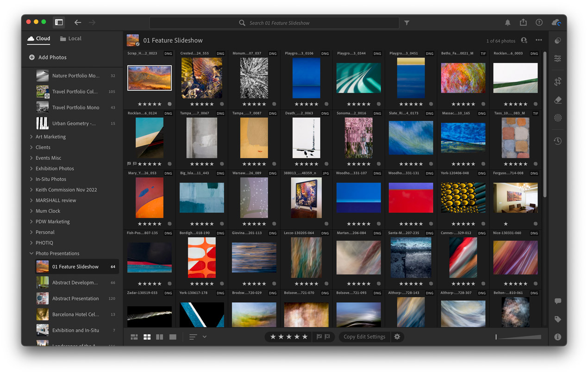
Task: Switch to Detail single-photo view
Action: [173, 337]
